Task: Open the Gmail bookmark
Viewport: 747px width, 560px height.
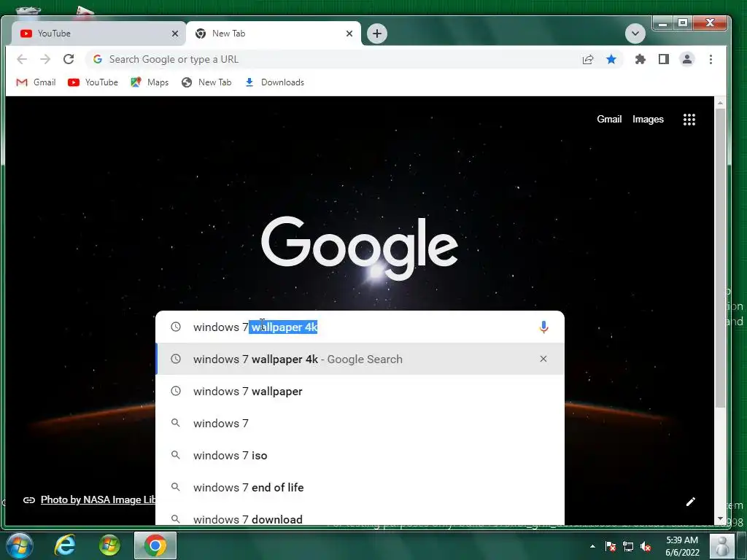Action: [36, 82]
